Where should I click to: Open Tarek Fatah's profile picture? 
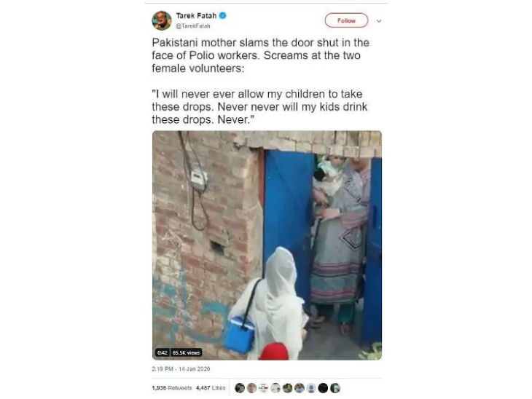click(x=162, y=20)
